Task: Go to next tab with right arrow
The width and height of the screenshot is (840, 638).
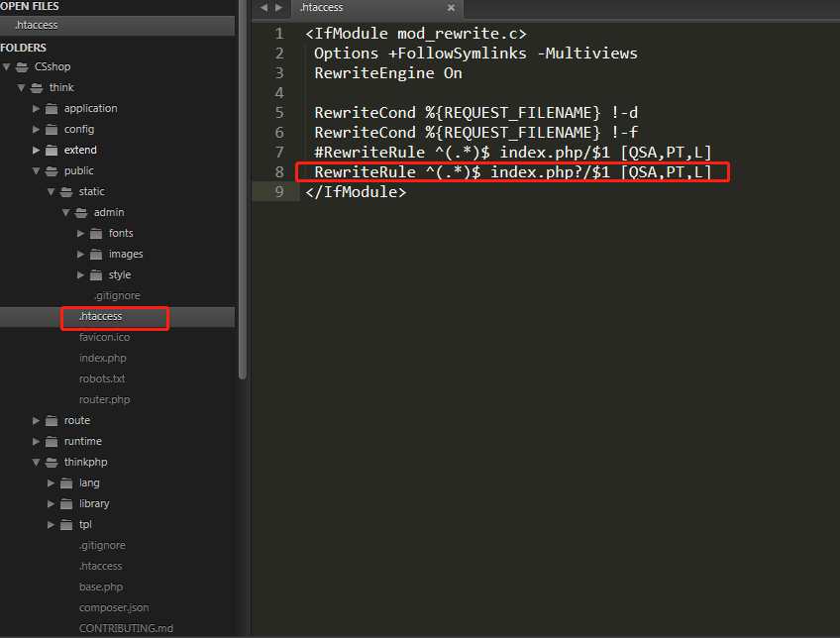Action: (279, 8)
